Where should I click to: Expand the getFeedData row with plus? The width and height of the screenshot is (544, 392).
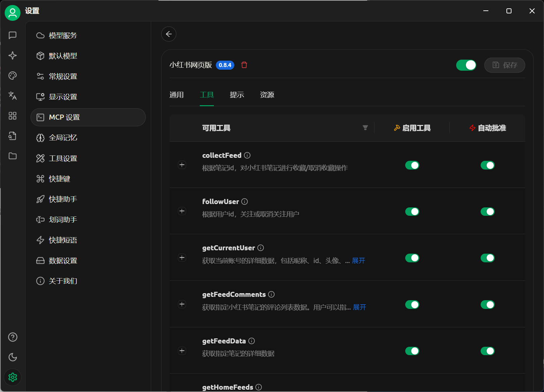(182, 351)
